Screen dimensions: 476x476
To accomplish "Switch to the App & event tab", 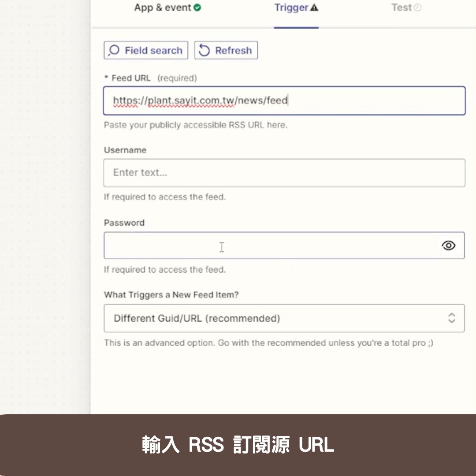I will tap(164, 7).
